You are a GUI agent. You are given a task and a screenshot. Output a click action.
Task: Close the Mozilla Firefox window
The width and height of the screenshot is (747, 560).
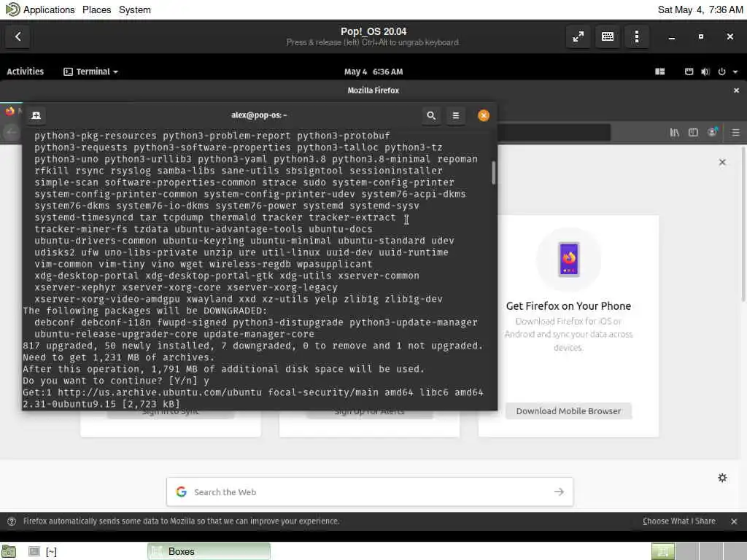click(736, 90)
